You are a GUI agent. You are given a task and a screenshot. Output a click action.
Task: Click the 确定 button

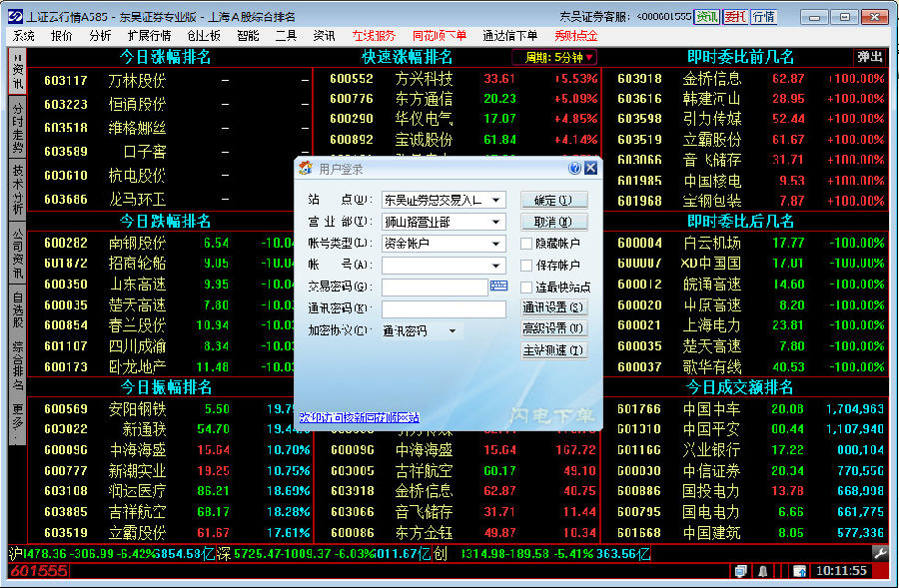coord(553,200)
